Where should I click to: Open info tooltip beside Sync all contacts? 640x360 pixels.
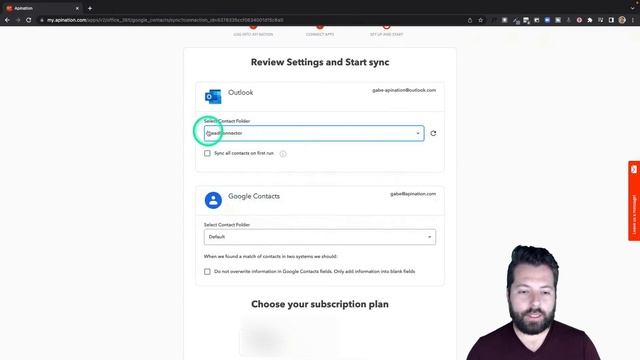(x=283, y=154)
